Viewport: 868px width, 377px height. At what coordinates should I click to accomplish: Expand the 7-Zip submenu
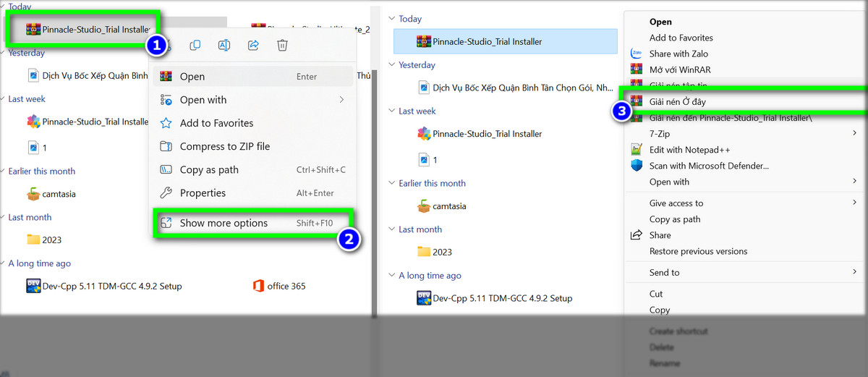854,134
